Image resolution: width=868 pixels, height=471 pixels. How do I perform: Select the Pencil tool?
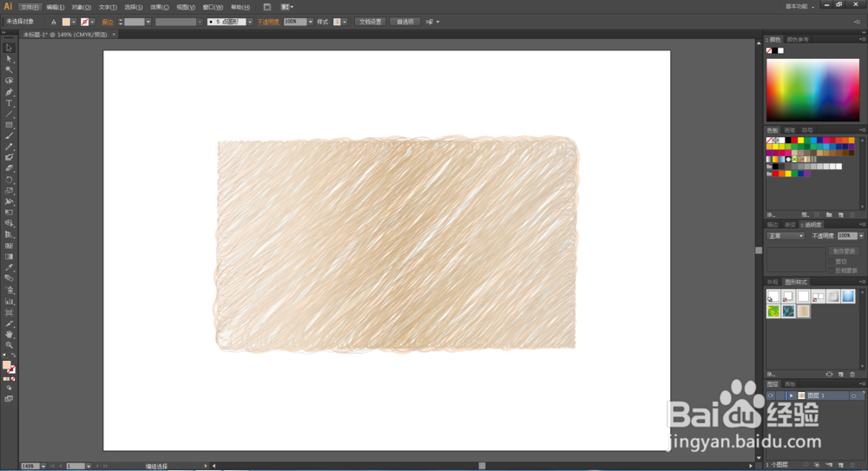click(9, 147)
